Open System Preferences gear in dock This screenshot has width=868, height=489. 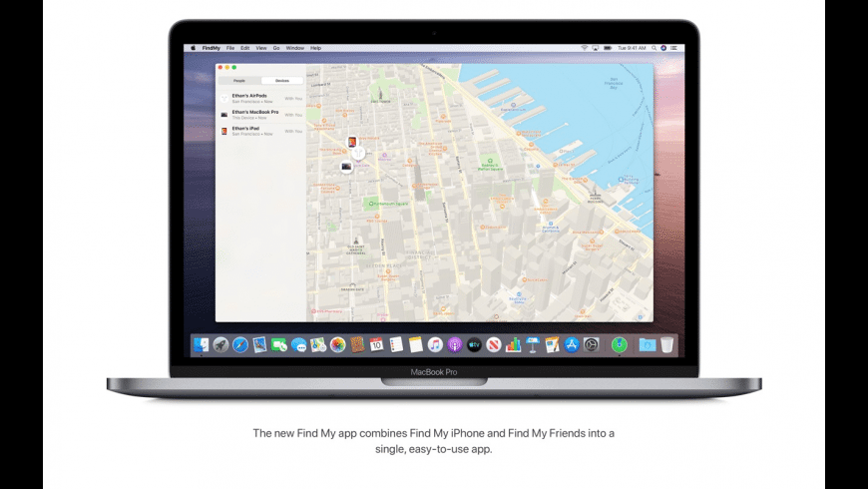pyautogui.click(x=592, y=345)
